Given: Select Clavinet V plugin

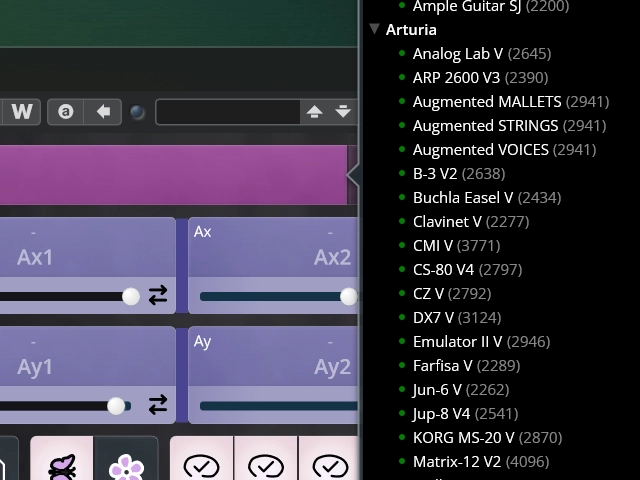Looking at the screenshot, I should click(x=471, y=222).
